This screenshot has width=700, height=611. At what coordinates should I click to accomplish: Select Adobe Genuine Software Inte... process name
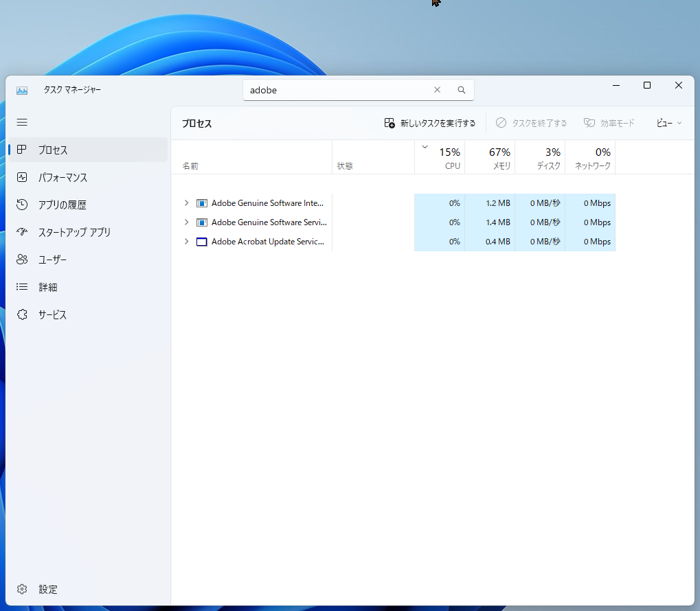pos(267,203)
